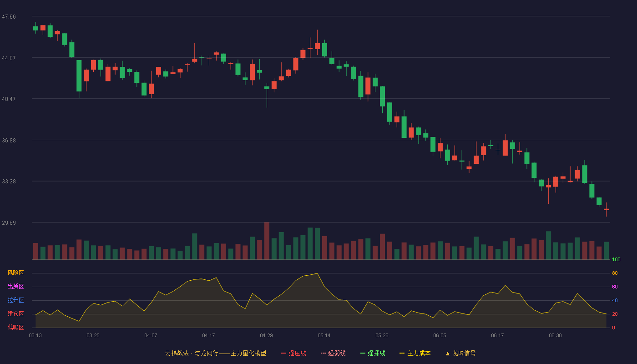
Task: Click the tallest volume bar near 04-29
Action: [267, 241]
